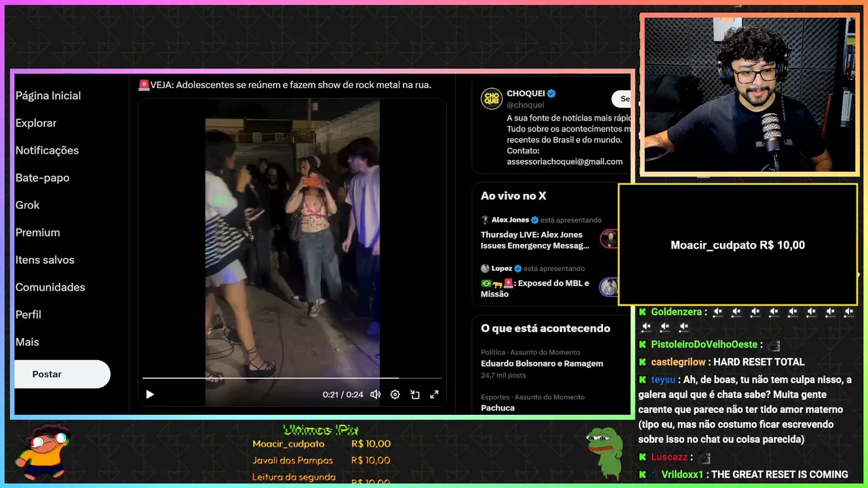Viewport: 868px width, 488px height.
Task: Click the Javali dos Pampas donation entry
Action: click(321, 461)
